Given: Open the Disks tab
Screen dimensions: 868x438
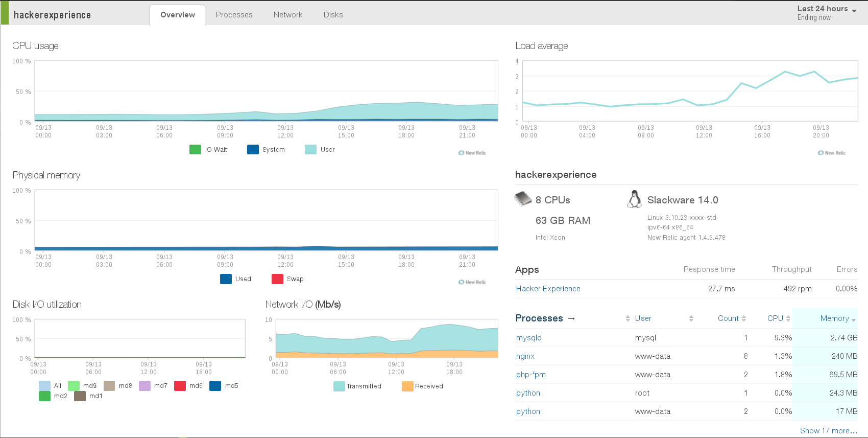Looking at the screenshot, I should pos(333,15).
